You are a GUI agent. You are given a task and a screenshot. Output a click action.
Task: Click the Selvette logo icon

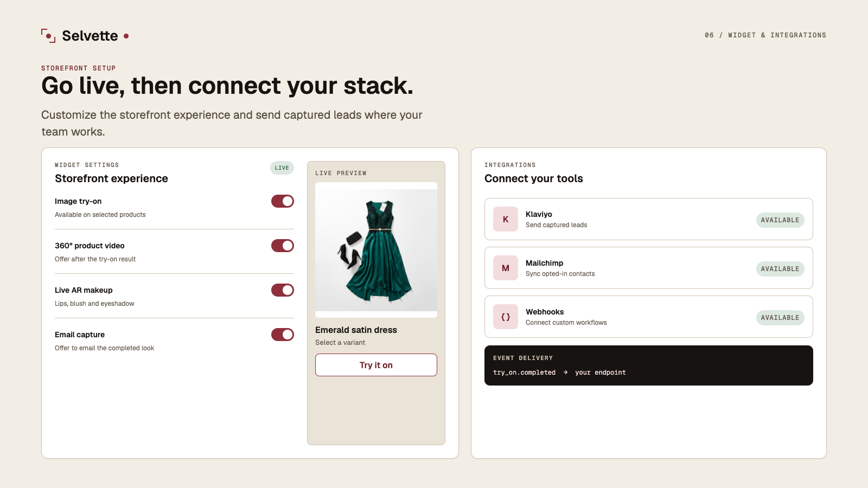click(x=48, y=36)
